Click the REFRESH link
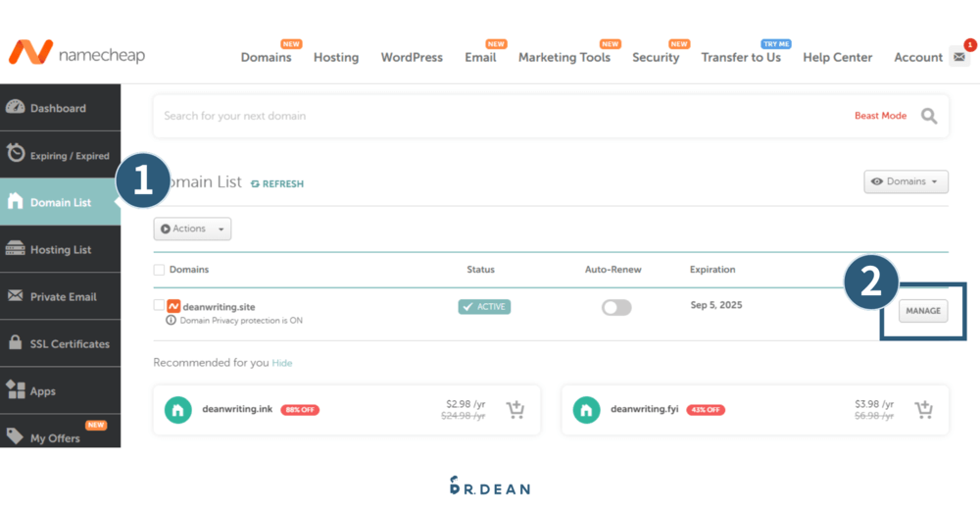The width and height of the screenshot is (980, 511). [x=277, y=183]
